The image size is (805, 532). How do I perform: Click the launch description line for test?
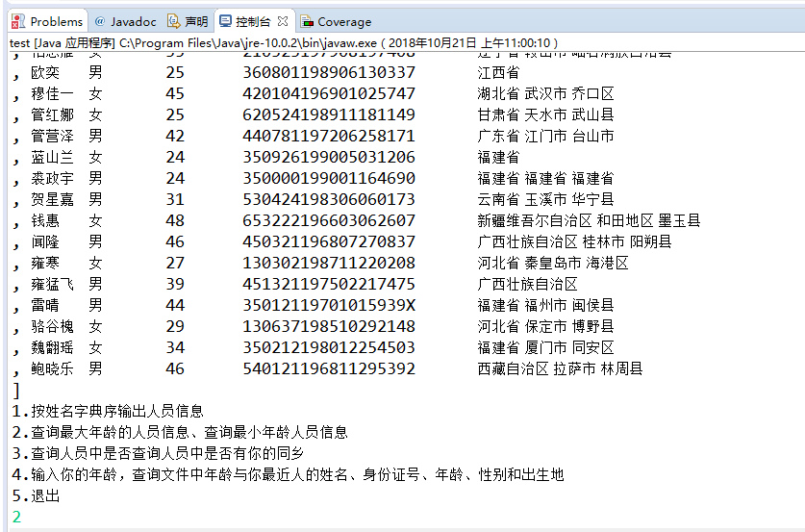(284, 42)
